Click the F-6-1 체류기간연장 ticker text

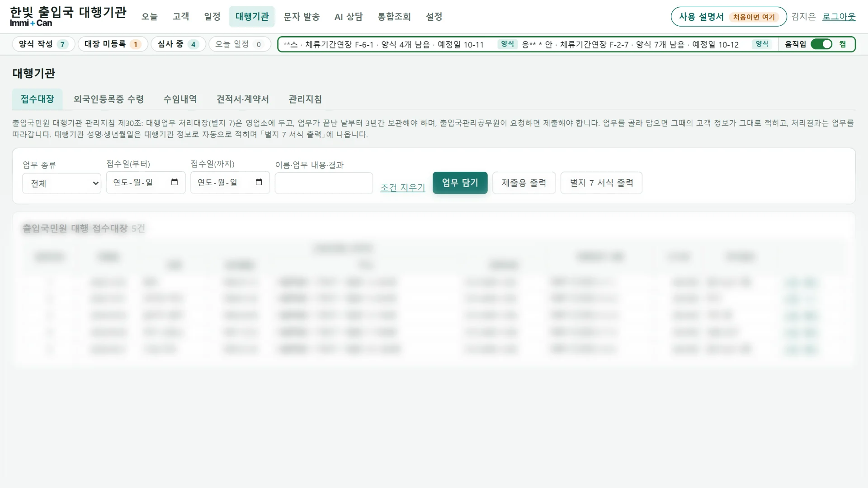tap(384, 45)
